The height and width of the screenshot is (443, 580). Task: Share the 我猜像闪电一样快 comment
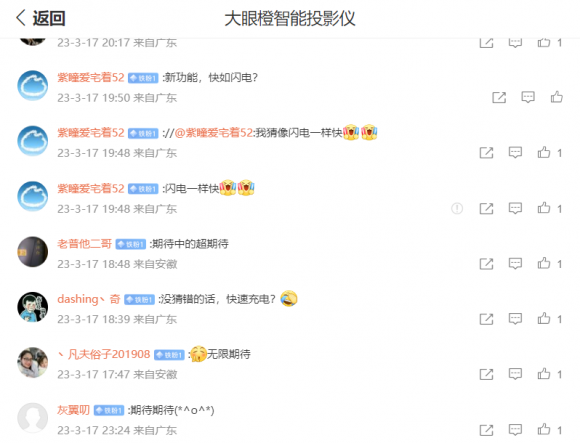coord(486,153)
